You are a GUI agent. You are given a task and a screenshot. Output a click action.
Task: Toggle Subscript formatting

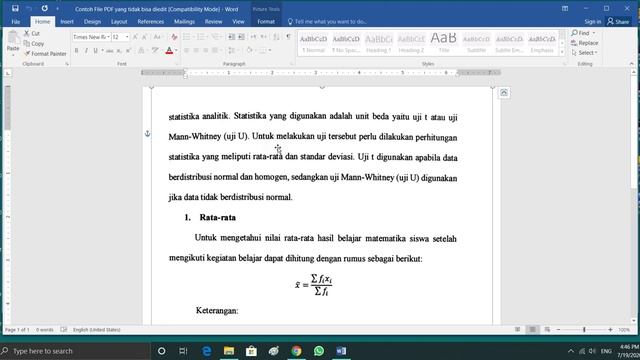coord(119,51)
